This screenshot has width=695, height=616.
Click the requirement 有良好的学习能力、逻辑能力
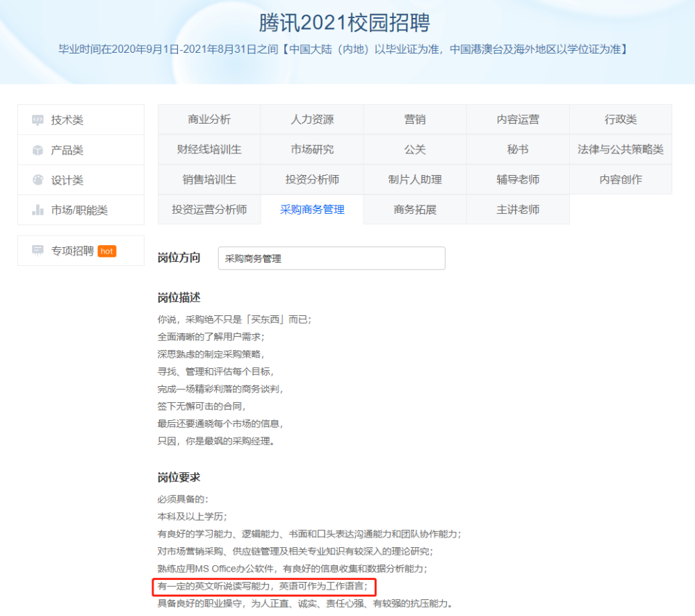pyautogui.click(x=309, y=534)
